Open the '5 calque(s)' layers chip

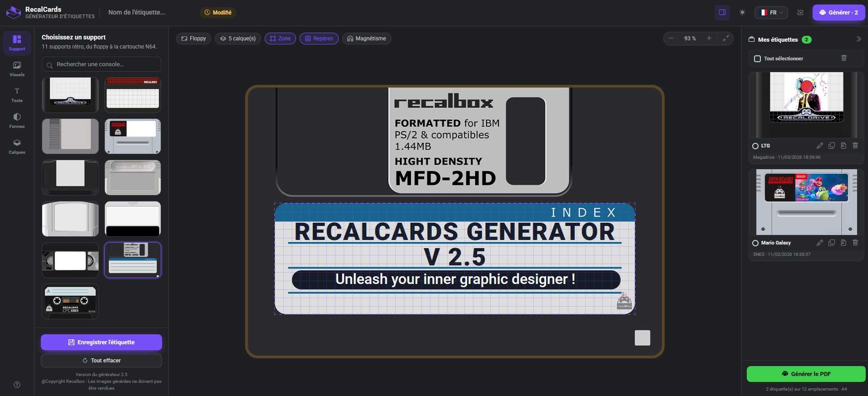pyautogui.click(x=238, y=39)
